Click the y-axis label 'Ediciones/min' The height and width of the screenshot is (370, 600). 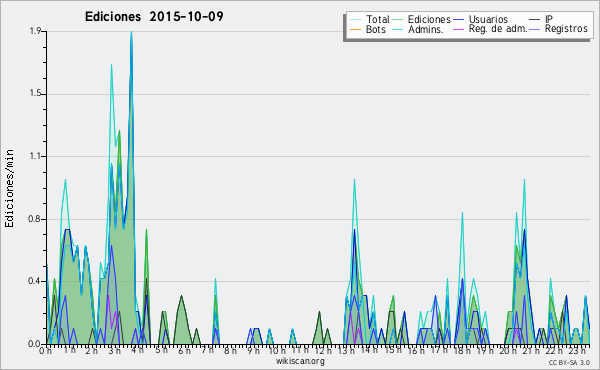tap(9, 188)
